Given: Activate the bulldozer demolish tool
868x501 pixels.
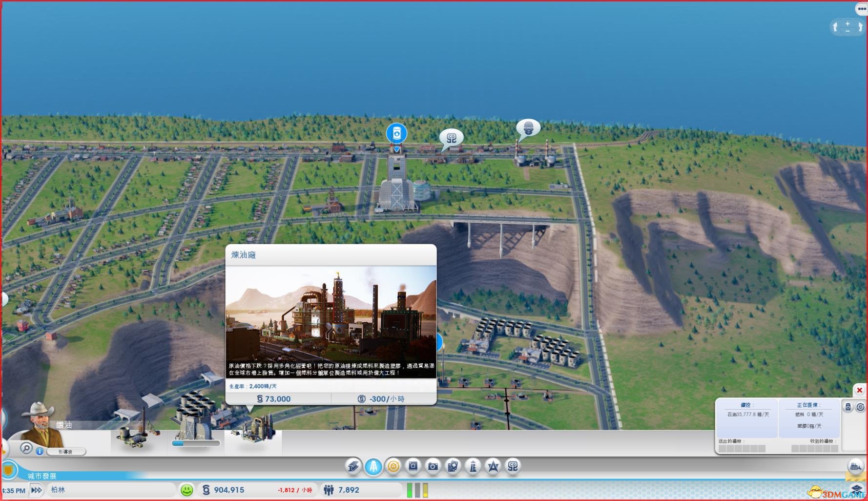Looking at the screenshot, I should pyautogui.click(x=855, y=467).
